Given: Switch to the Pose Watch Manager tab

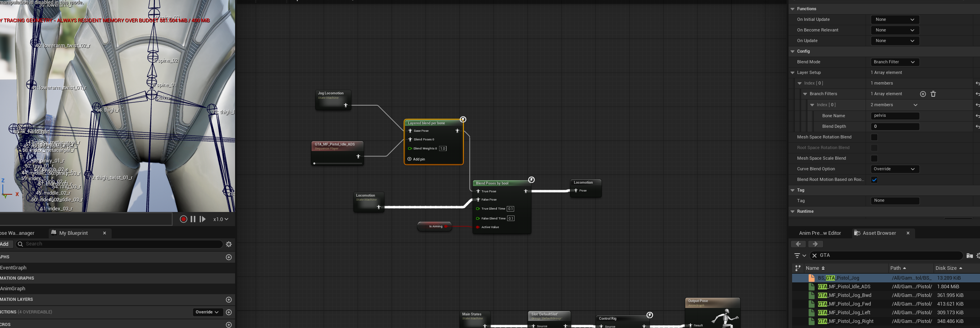Looking at the screenshot, I should point(17,233).
